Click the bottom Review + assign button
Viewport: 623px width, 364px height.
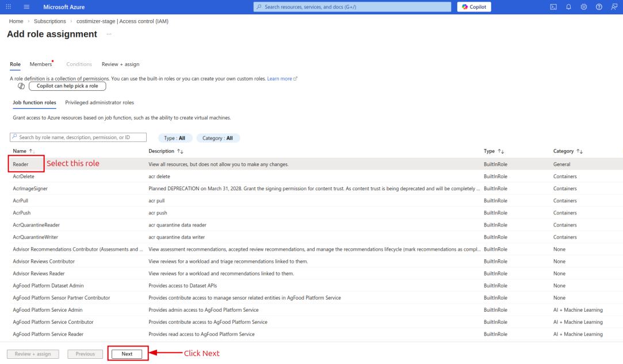(33, 354)
